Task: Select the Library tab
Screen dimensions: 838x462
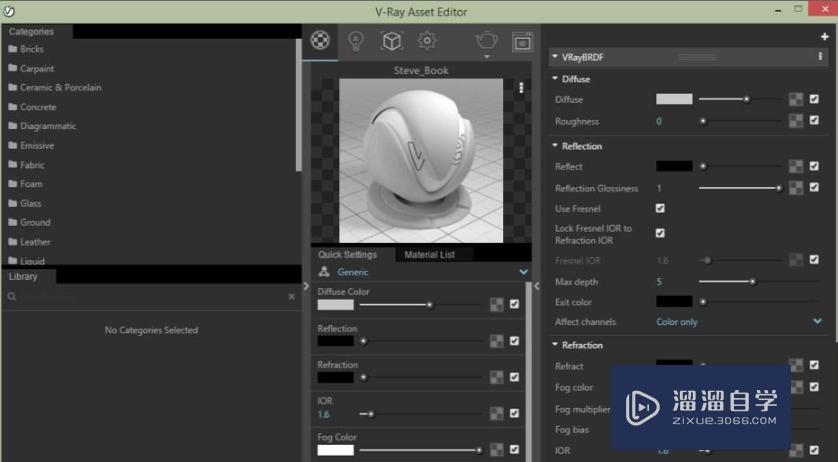Action: 24,276
